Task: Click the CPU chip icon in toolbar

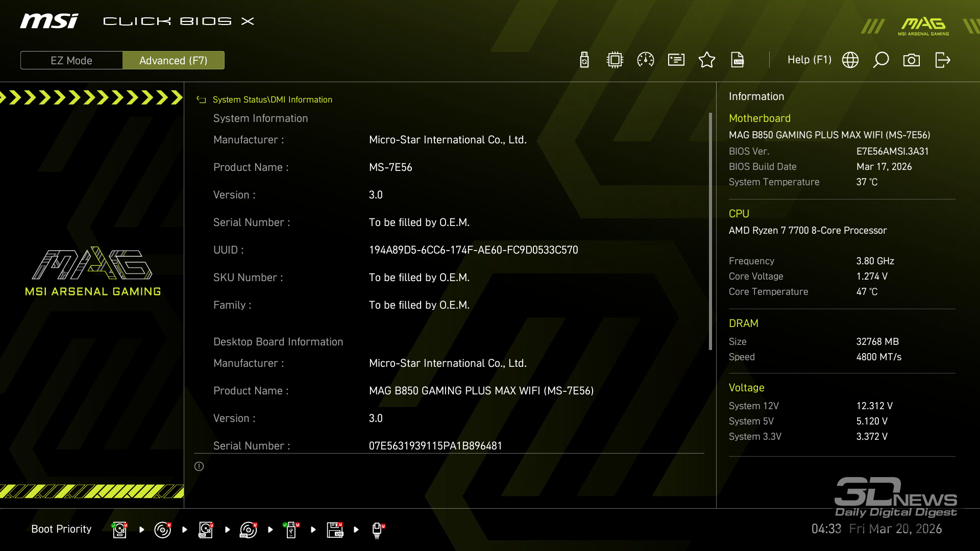Action: pyautogui.click(x=615, y=60)
